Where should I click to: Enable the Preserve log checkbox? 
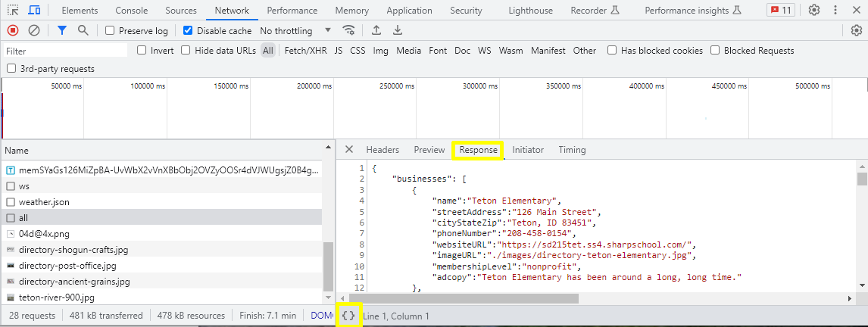tap(110, 31)
